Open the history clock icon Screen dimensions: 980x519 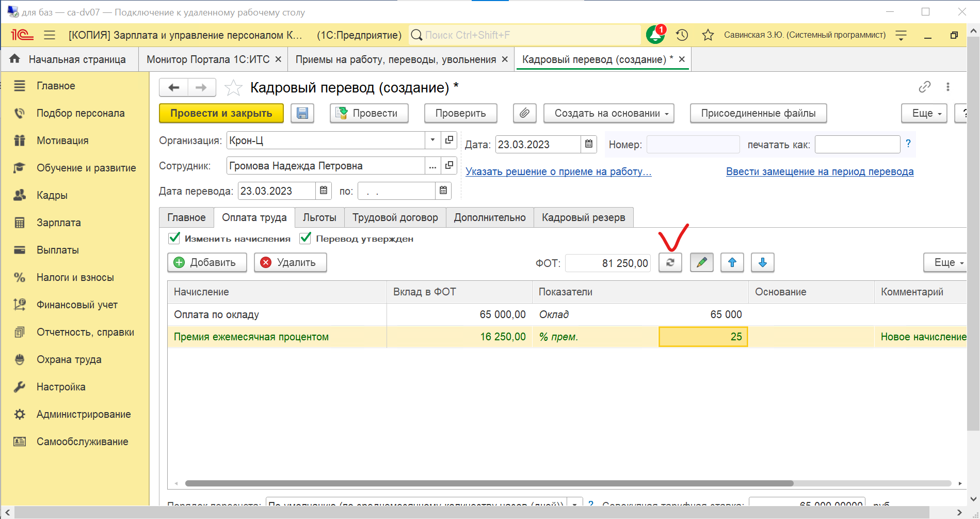point(682,35)
